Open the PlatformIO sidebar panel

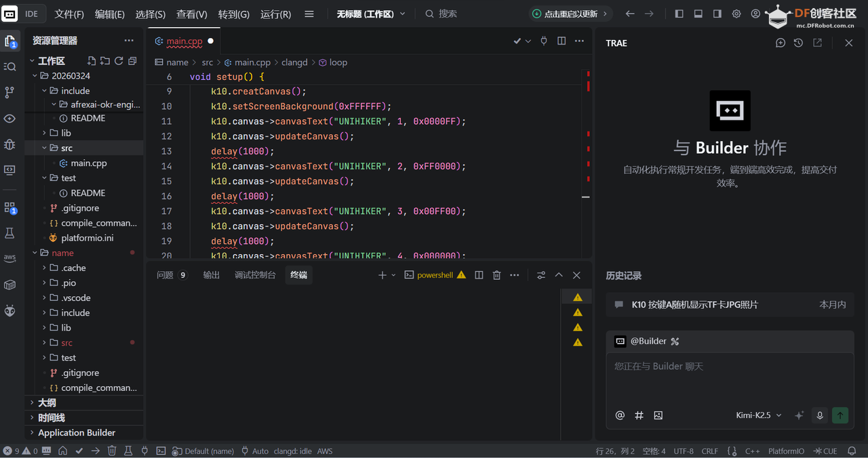[x=9, y=310]
